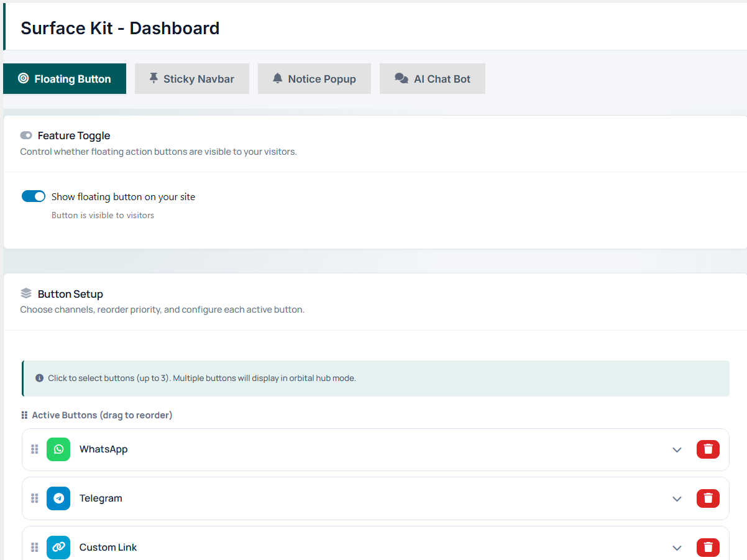Switch to the Sticky Navbar tab
Image resolution: width=747 pixels, height=560 pixels.
coord(191,79)
